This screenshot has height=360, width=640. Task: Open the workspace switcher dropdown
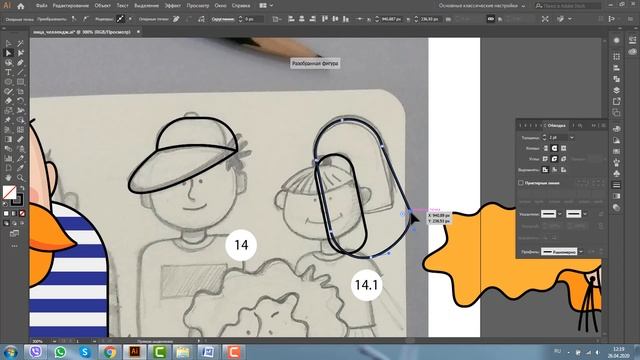pos(482,6)
